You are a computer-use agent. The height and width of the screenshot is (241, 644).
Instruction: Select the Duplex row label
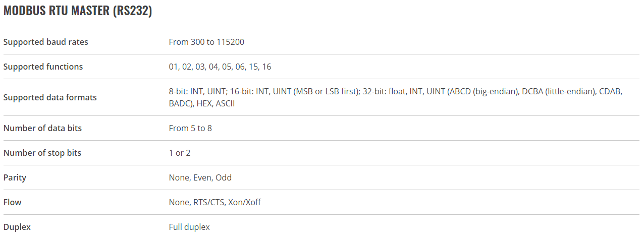point(17,227)
